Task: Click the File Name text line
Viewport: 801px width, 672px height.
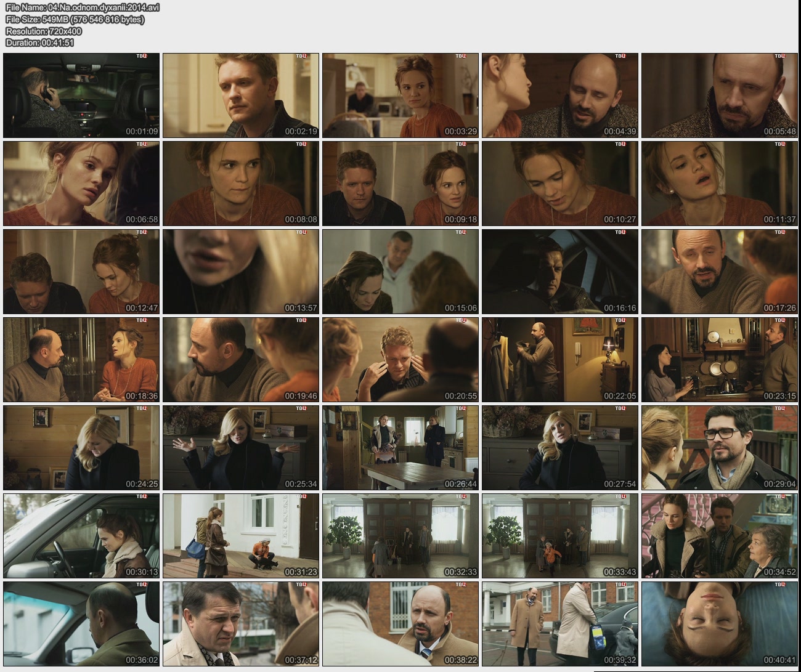Action: click(83, 7)
